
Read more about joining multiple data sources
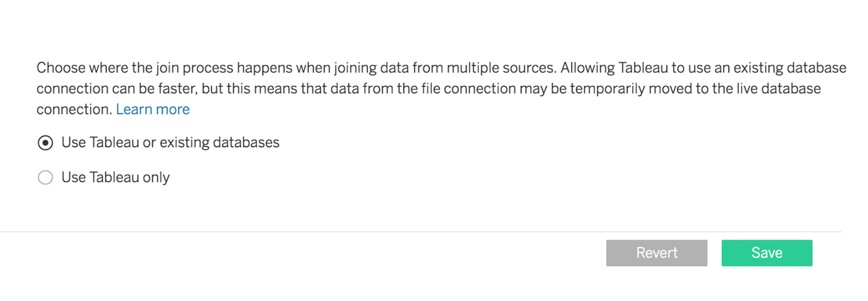pos(153,109)
